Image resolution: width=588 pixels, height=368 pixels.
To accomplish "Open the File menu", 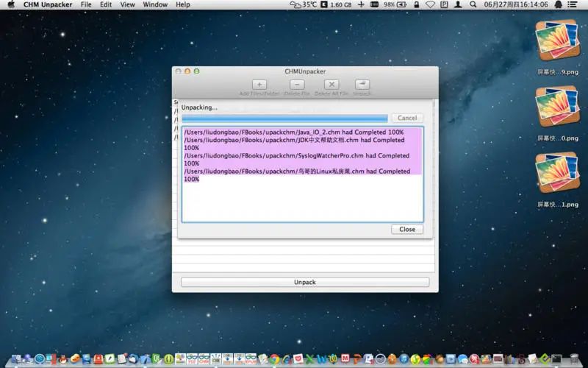I will [86, 4].
